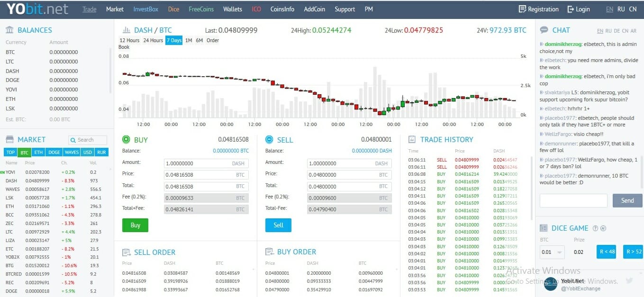Screen dimensions: 644x297
Task: Click the Buy Amount input field
Action: point(206,163)
